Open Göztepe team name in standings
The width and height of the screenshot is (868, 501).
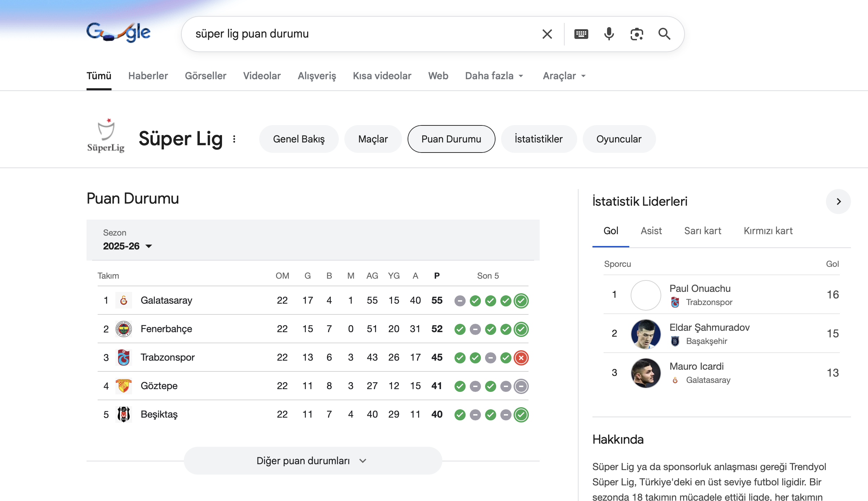point(159,386)
